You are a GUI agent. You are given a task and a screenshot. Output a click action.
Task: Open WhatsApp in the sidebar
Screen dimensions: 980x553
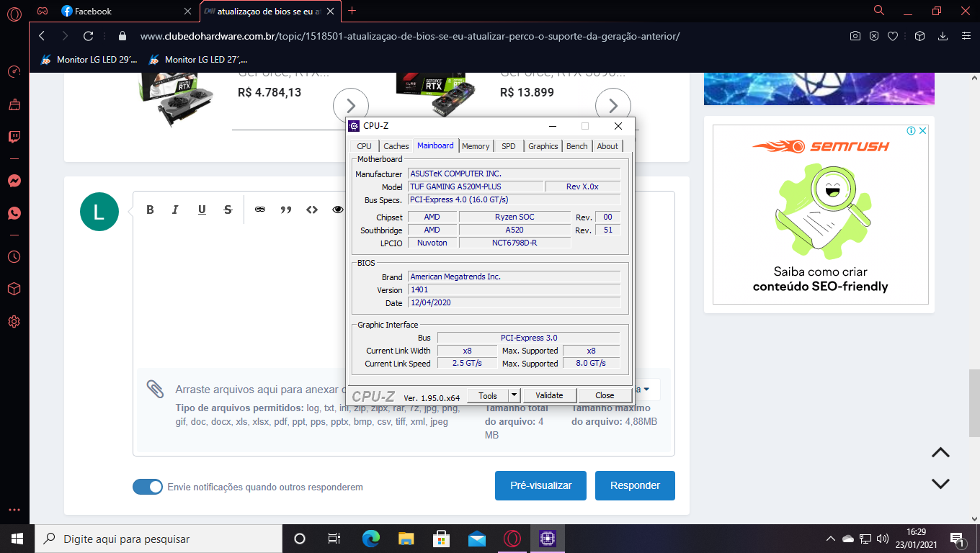(14, 213)
